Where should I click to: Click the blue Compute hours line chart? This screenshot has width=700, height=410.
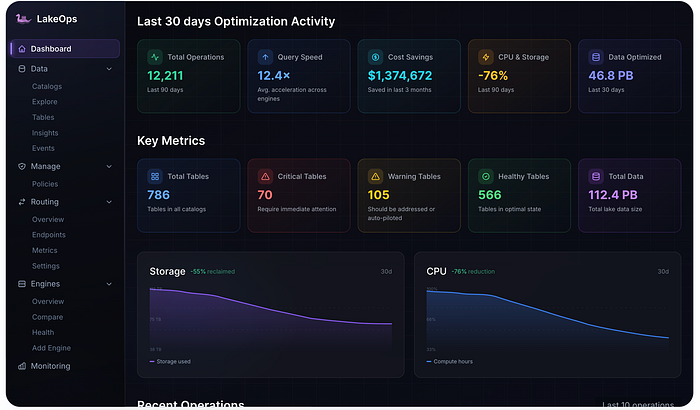coord(547,315)
